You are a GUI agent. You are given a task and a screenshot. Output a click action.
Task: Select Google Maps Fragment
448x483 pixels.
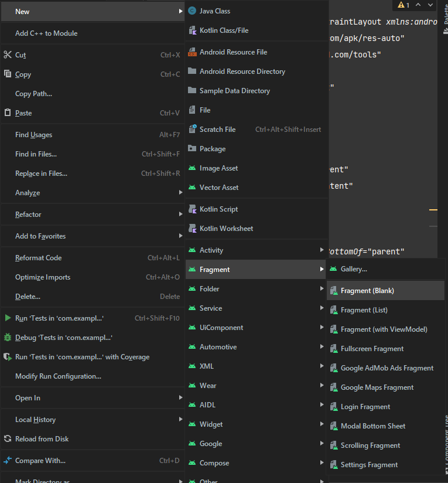point(385,387)
